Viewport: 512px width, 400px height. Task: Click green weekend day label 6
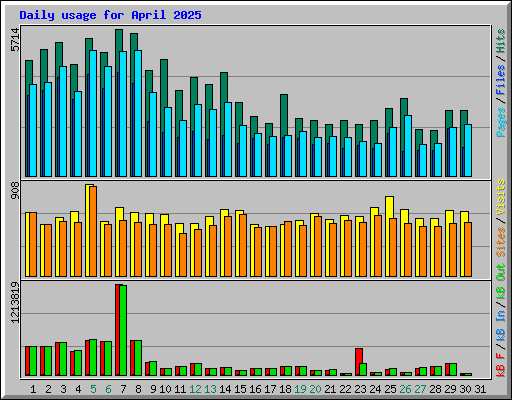pos(108,389)
